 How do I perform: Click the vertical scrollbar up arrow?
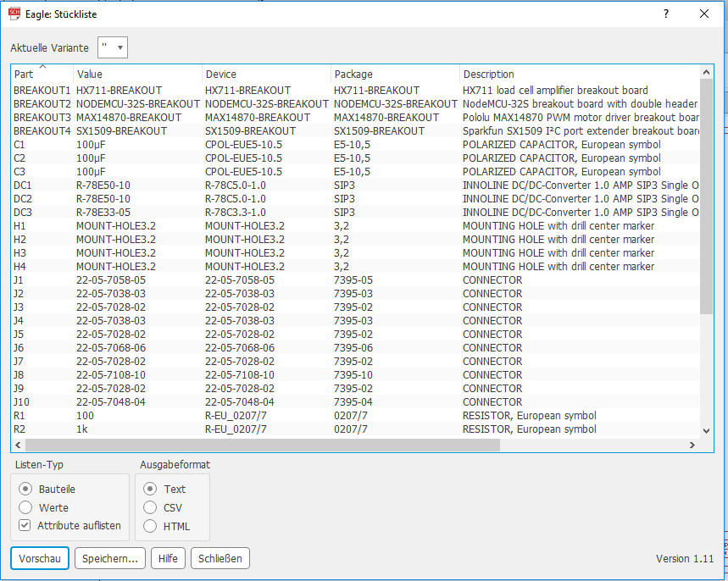(x=706, y=72)
